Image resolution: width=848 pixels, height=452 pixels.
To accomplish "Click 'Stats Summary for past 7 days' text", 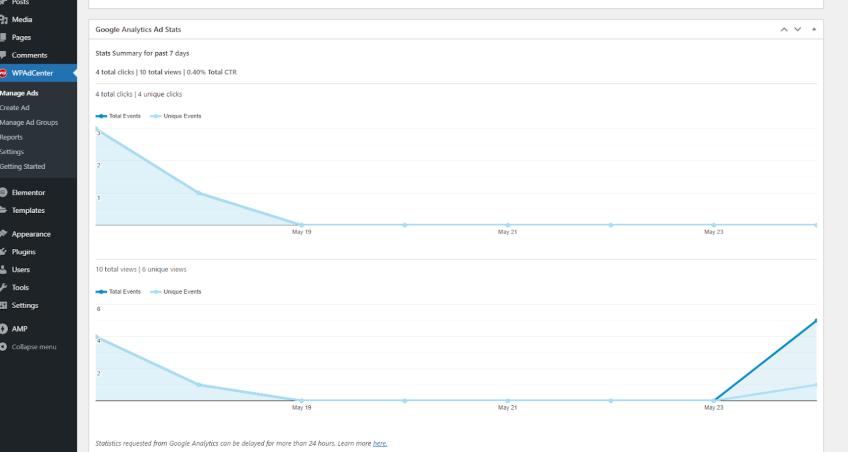I will coord(142,54).
